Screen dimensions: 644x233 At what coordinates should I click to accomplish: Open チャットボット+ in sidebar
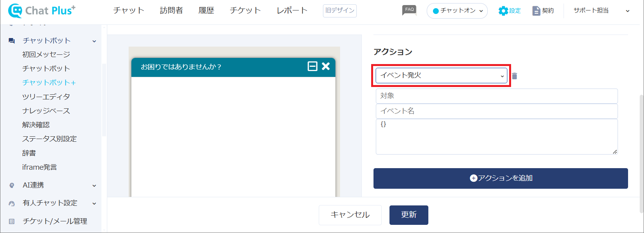(49, 83)
